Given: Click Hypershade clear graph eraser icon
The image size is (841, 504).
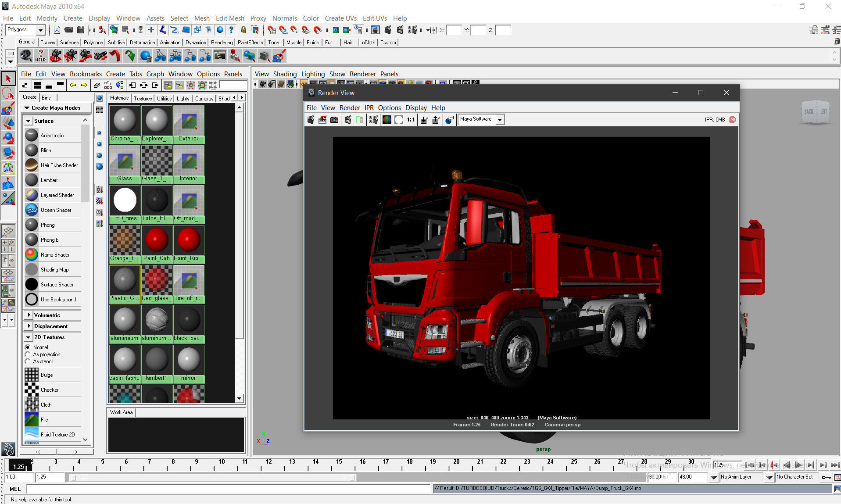Looking at the screenshot, I should click(x=97, y=85).
